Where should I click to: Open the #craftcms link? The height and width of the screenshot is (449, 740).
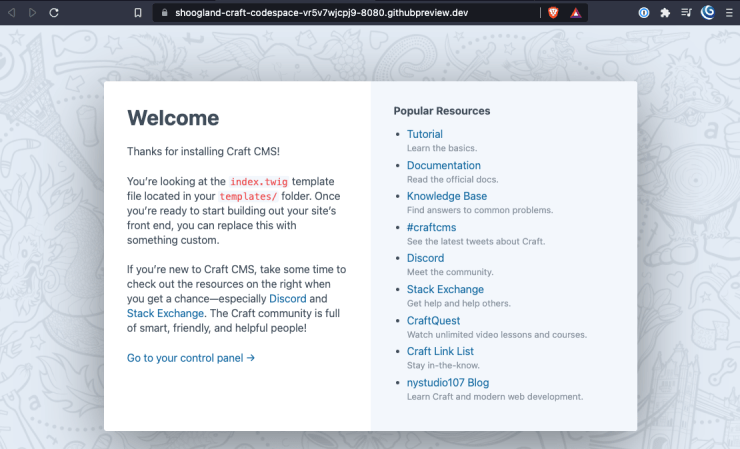[431, 227]
